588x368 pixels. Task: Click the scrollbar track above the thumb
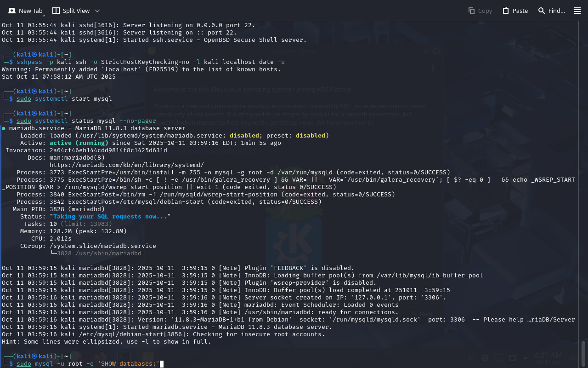click(583, 184)
